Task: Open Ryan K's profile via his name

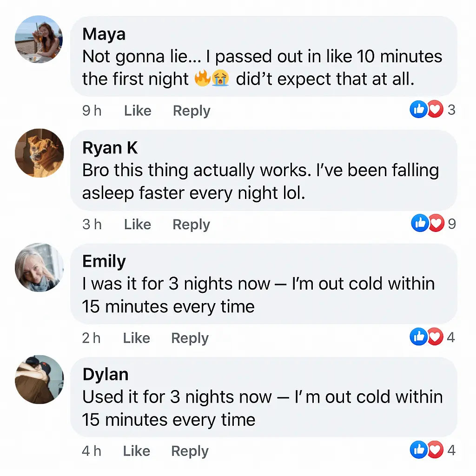Action: pos(110,148)
